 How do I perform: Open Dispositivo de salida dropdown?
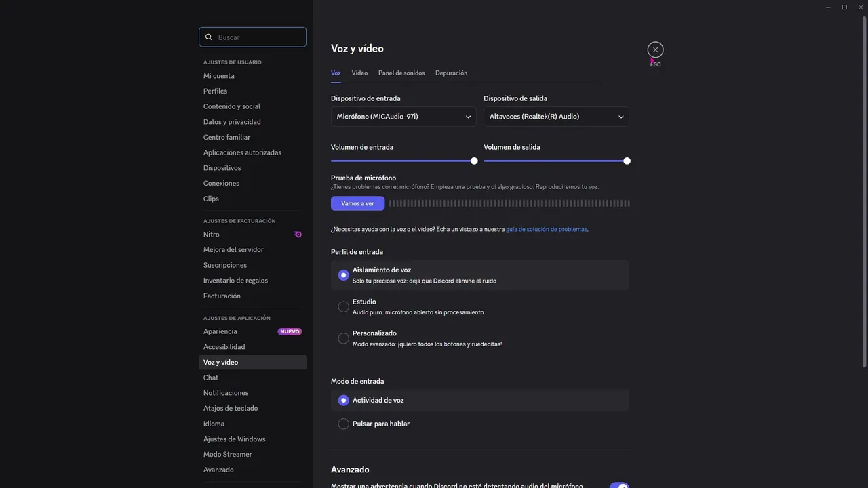(556, 117)
